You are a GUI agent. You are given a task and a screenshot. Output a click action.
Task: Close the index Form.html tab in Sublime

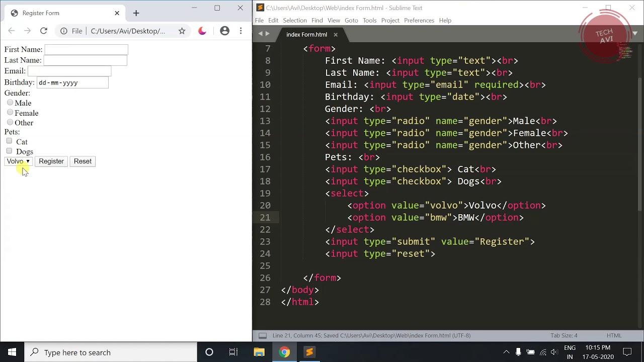[x=336, y=35]
